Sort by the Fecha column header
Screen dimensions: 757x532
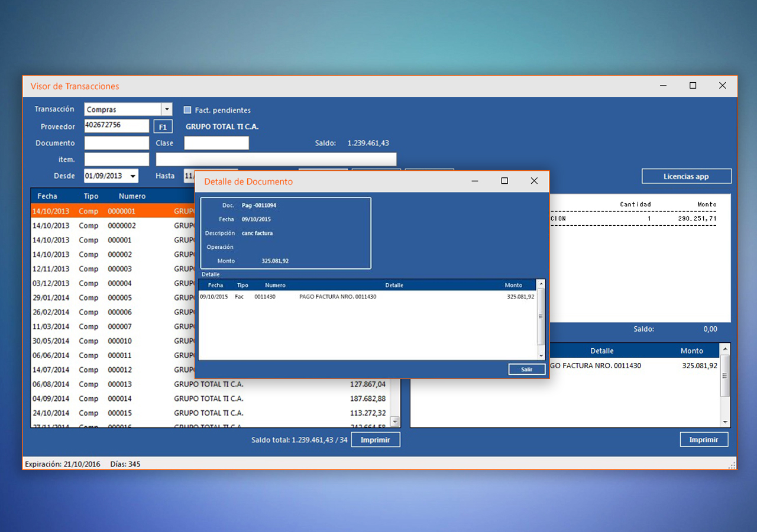47,196
